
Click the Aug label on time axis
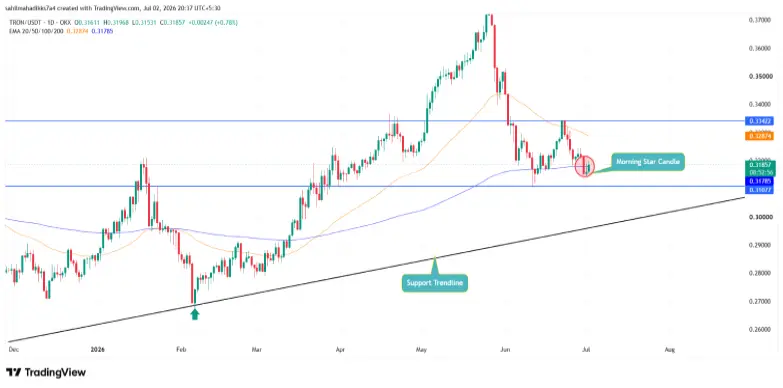pyautogui.click(x=670, y=351)
